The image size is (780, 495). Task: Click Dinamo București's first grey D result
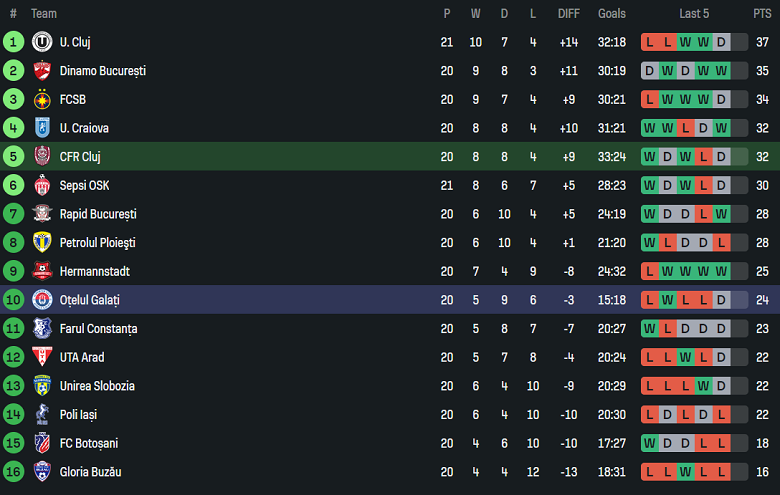pyautogui.click(x=649, y=71)
